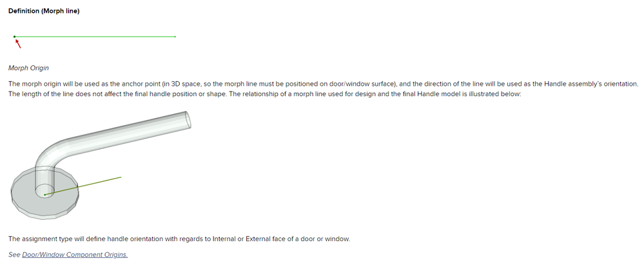Click the word 'See' before the link
The width and height of the screenshot is (644, 267).
14,254
